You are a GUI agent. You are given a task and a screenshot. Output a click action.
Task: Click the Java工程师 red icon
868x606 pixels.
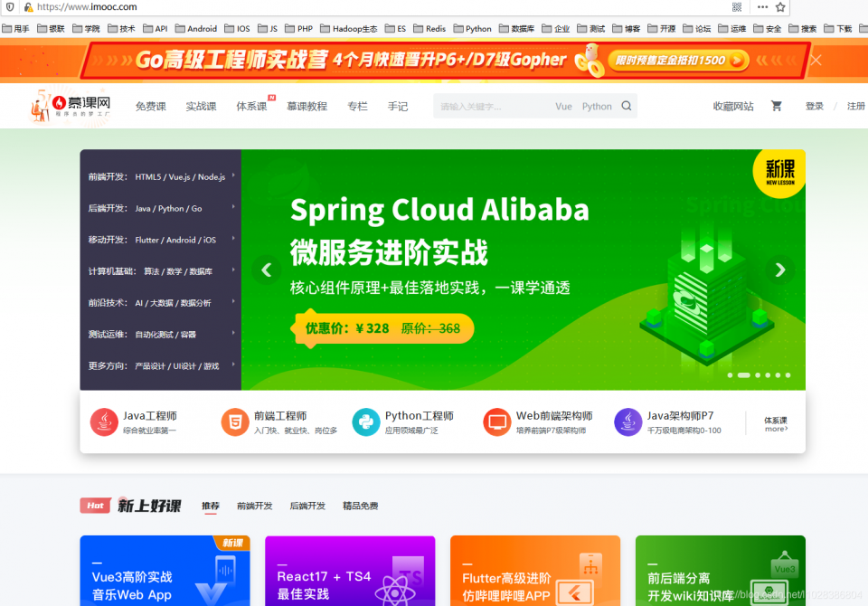pos(104,422)
